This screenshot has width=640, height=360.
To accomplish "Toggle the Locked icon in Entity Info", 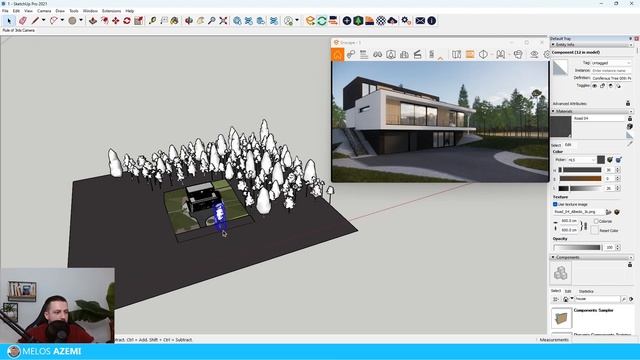I will coord(602,86).
